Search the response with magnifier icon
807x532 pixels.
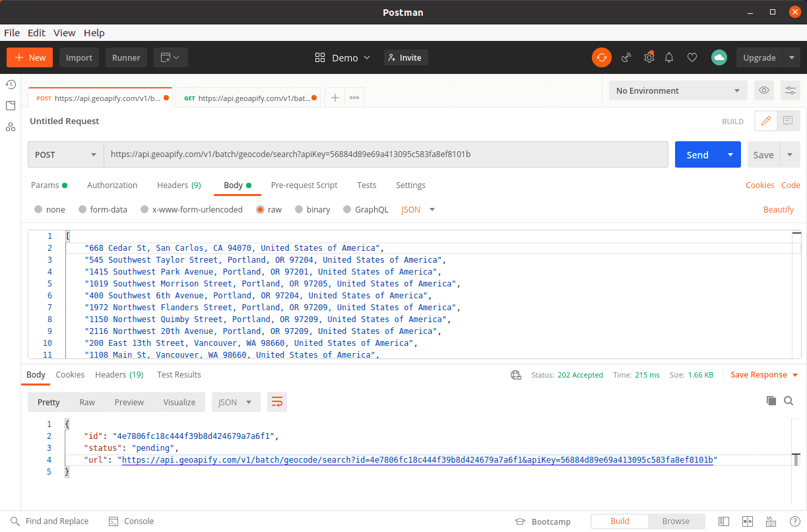[788, 401]
